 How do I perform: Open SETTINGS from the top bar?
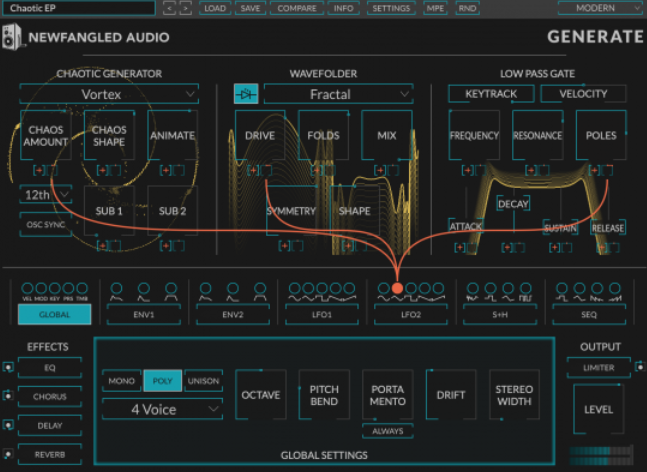[391, 8]
